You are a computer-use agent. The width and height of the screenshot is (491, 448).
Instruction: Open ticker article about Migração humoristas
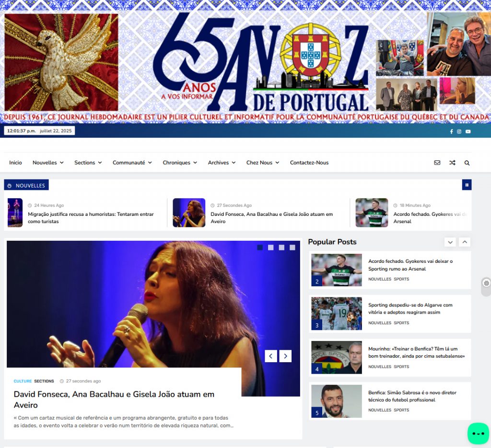pos(91,218)
